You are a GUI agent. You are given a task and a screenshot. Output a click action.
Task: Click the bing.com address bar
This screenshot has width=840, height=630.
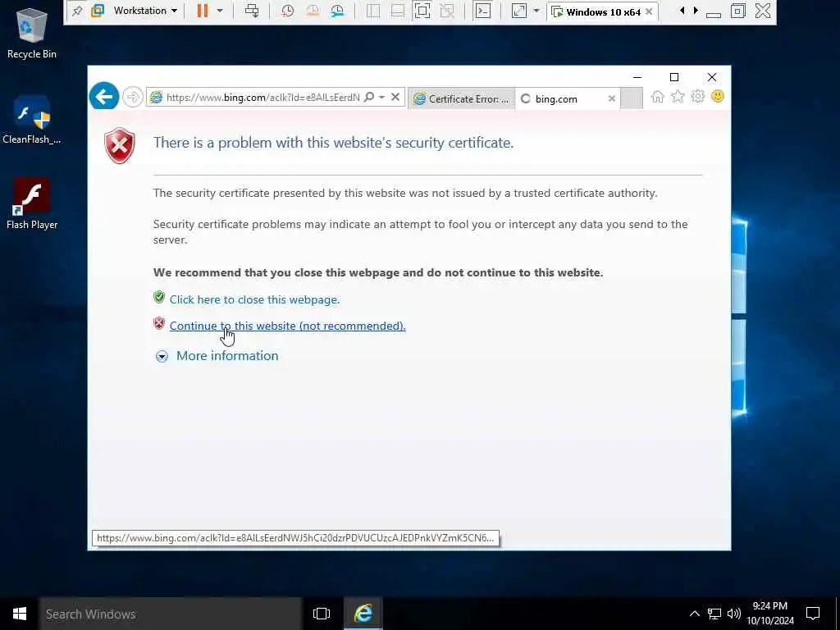(x=262, y=97)
